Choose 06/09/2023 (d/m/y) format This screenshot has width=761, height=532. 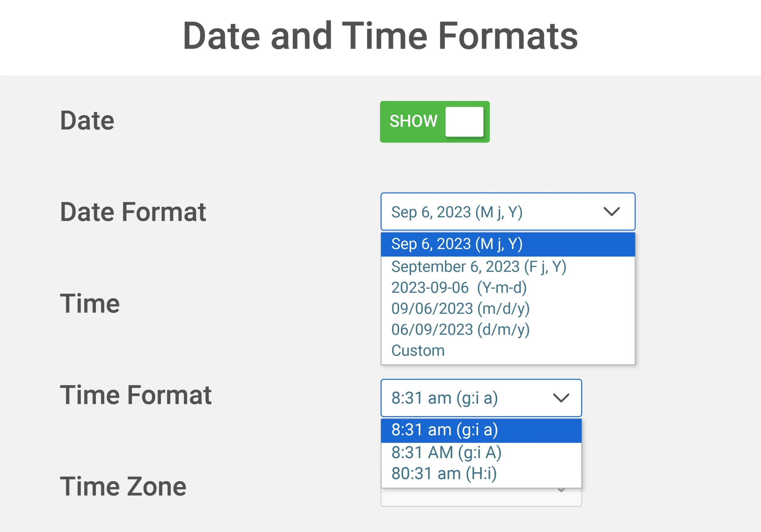pyautogui.click(x=508, y=330)
